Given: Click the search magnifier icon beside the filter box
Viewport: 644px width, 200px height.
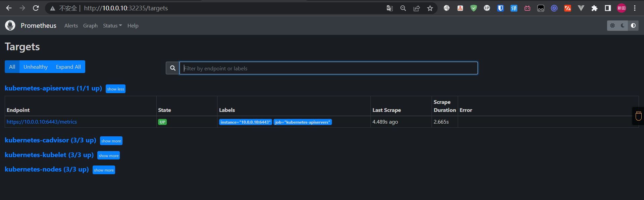Looking at the screenshot, I should [172, 68].
